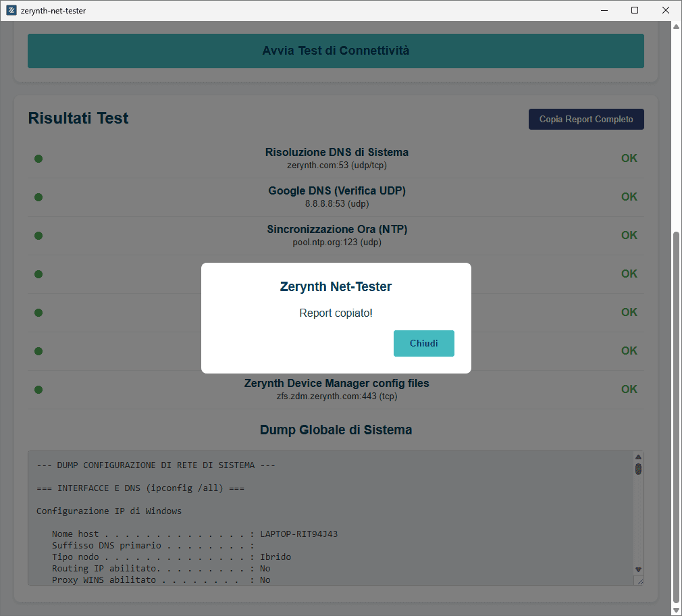Click 'DUMP CONFIGURAZIONE DI RETE DI SISTEMA' header line
Viewport: 682px width, 616px height.
click(x=156, y=465)
